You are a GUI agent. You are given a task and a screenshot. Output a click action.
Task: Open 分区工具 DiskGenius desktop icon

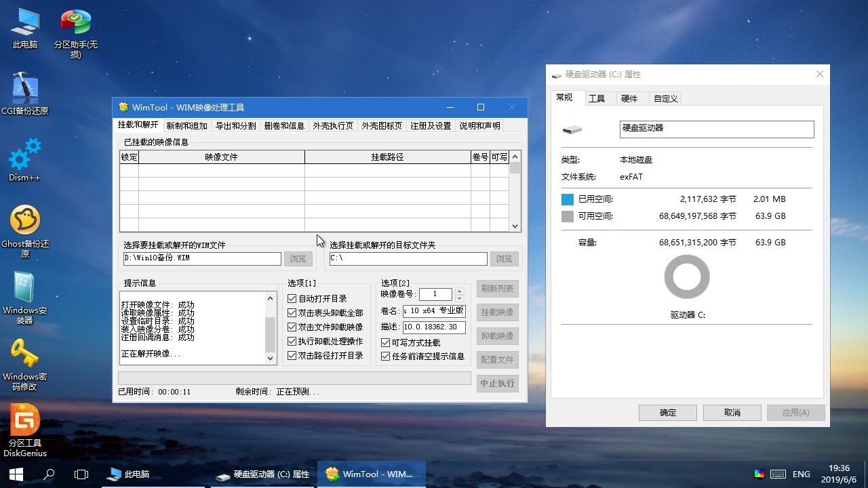pyautogui.click(x=25, y=430)
